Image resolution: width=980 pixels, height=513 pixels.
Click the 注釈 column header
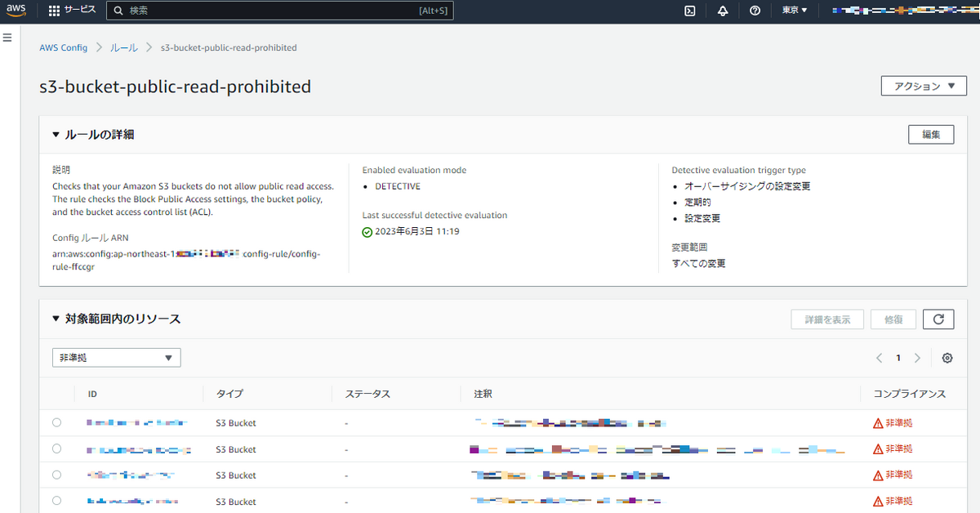click(x=483, y=394)
